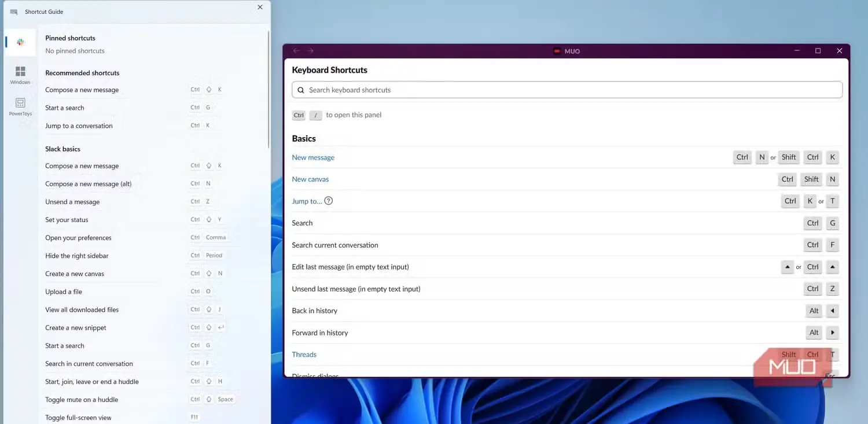Click the F11 key label in Shortcut Guide

coord(195,417)
